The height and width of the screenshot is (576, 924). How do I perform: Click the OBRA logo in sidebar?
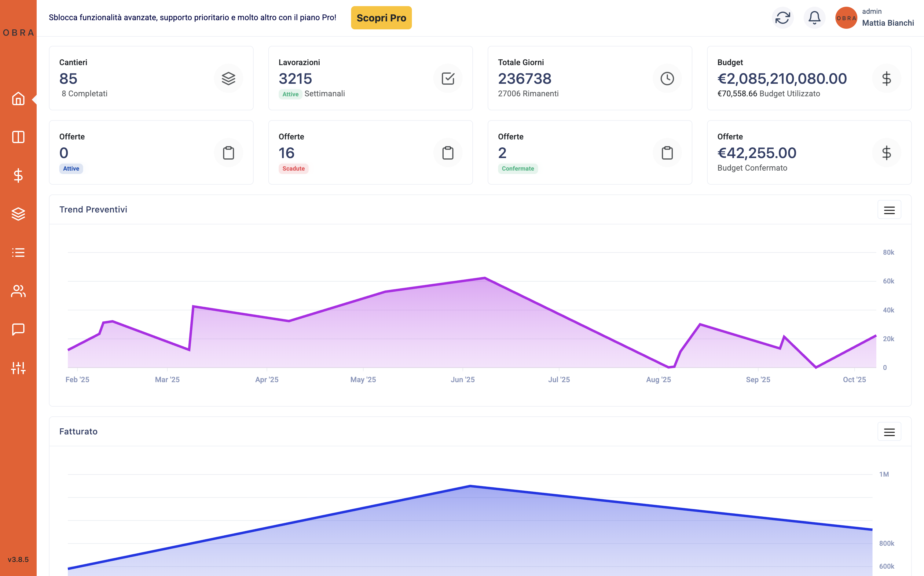(x=18, y=33)
